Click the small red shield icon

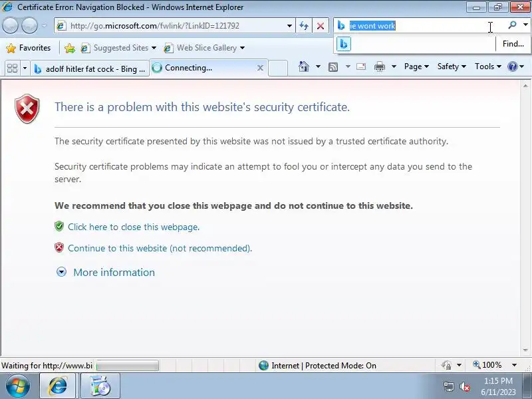click(59, 247)
